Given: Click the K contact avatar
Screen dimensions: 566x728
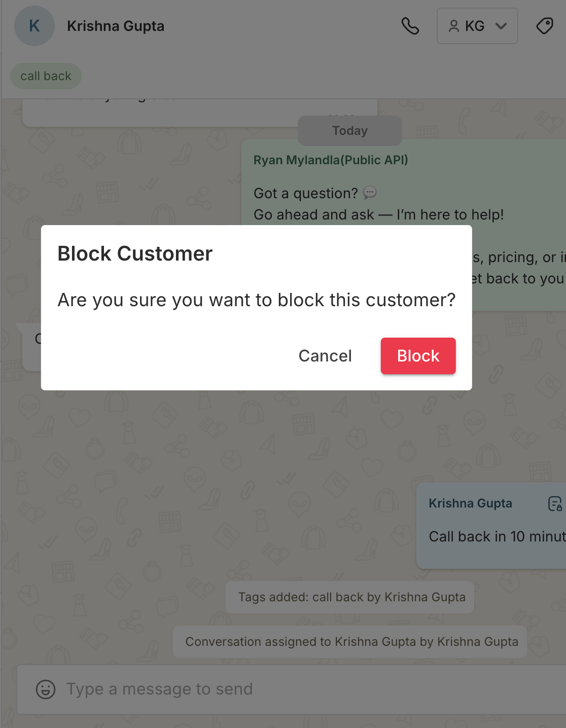Looking at the screenshot, I should pyautogui.click(x=34, y=26).
